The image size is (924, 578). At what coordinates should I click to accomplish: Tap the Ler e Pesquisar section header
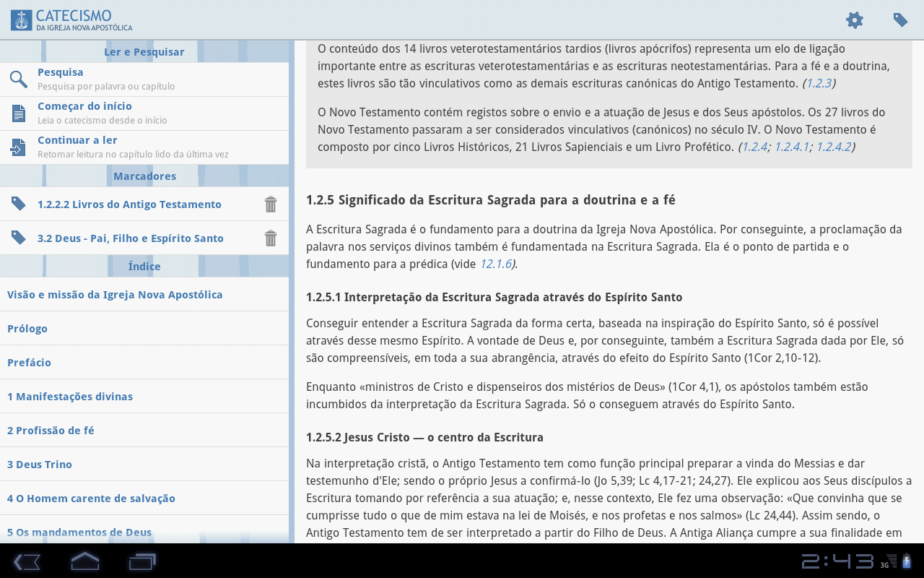coord(144,52)
